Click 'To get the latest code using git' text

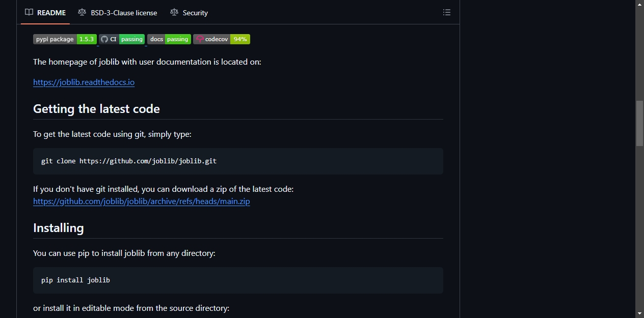[112, 134]
